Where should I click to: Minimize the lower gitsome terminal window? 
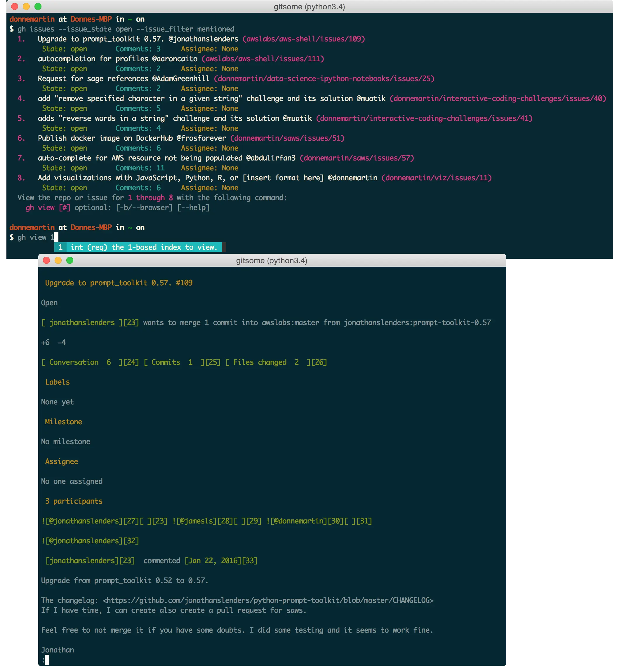(x=58, y=260)
